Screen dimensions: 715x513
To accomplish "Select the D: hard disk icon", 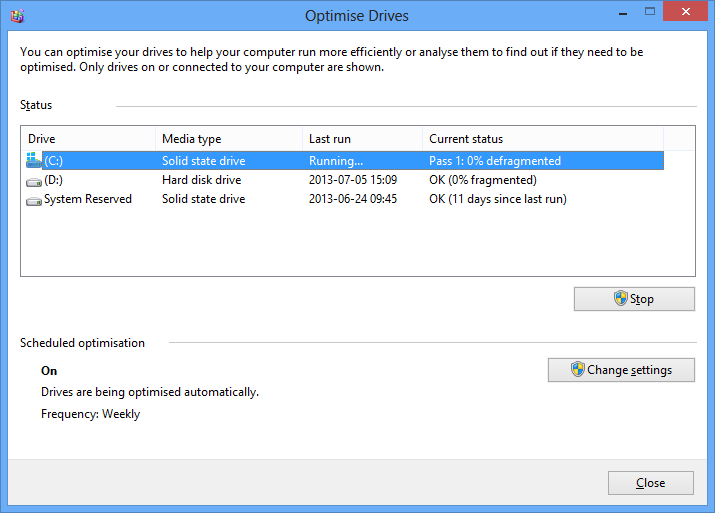I will coord(34,182).
